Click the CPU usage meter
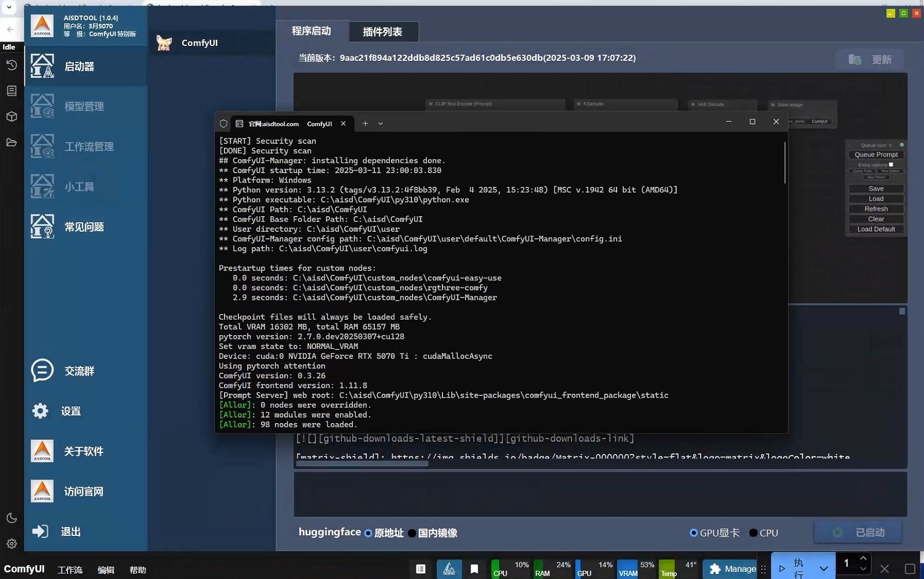This screenshot has height=579, width=924. pos(510,568)
